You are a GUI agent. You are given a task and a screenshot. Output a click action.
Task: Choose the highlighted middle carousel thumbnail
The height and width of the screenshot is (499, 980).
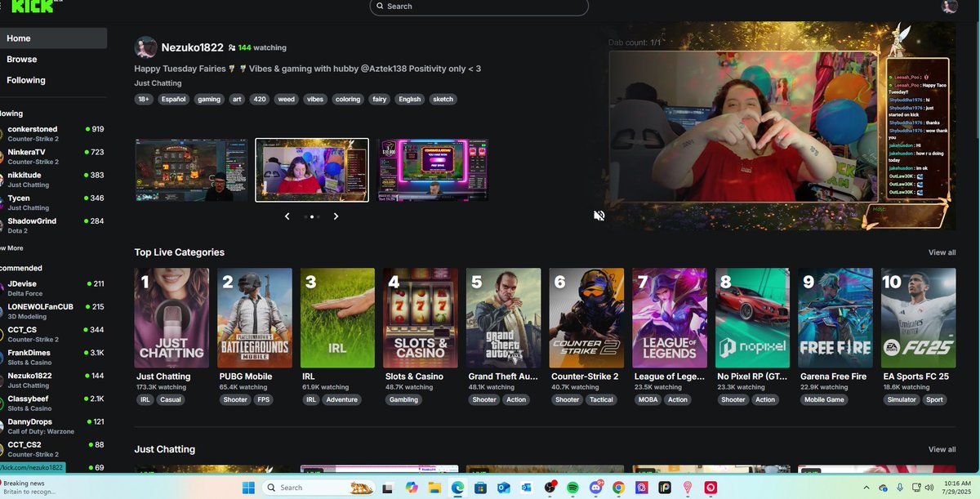312,170
